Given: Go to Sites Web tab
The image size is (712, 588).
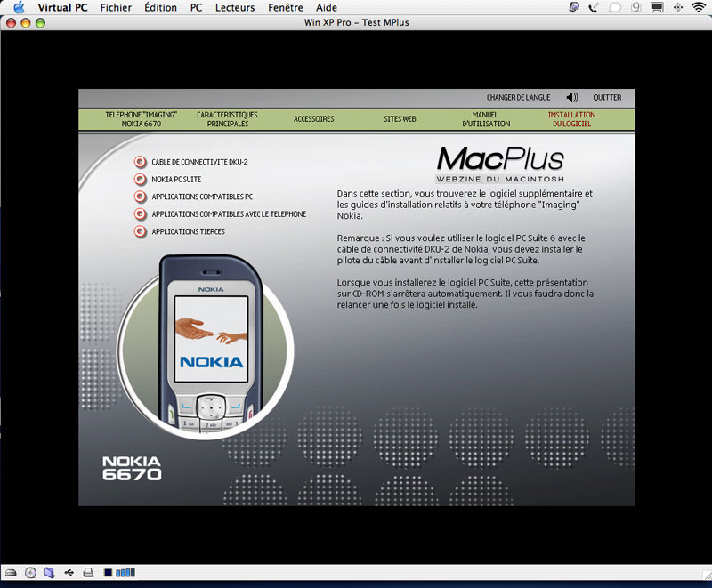Looking at the screenshot, I should 400,119.
